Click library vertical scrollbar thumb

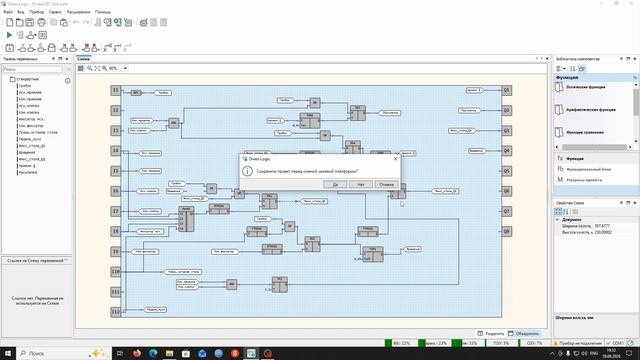[636, 102]
